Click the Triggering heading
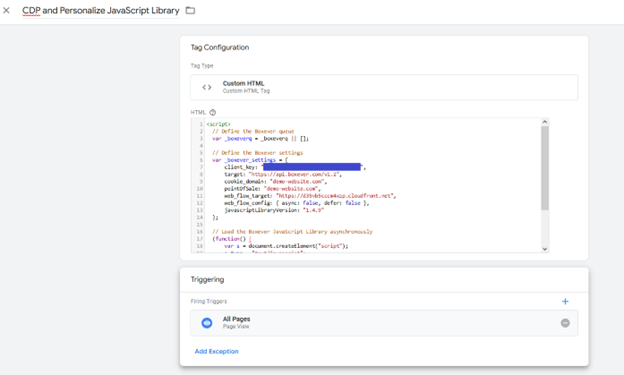 pyautogui.click(x=207, y=279)
